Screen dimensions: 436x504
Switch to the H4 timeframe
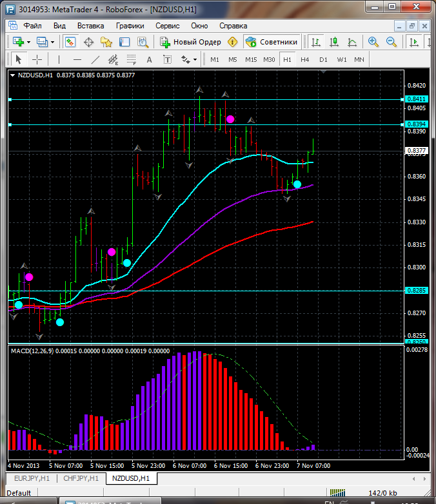tap(305, 59)
